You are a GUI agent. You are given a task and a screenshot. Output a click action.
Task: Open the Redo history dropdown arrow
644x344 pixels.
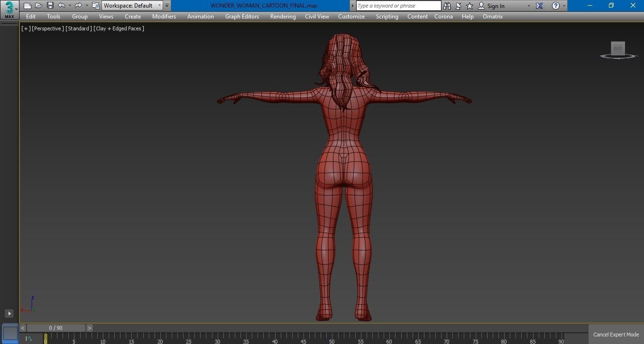click(87, 6)
